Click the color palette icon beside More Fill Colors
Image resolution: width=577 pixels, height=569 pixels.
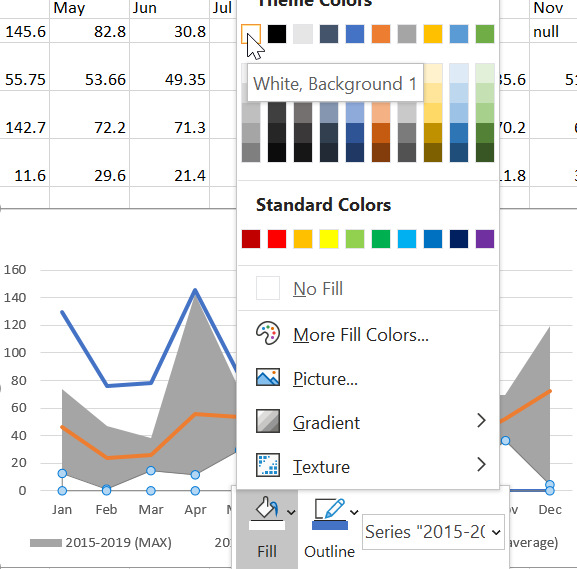268,333
